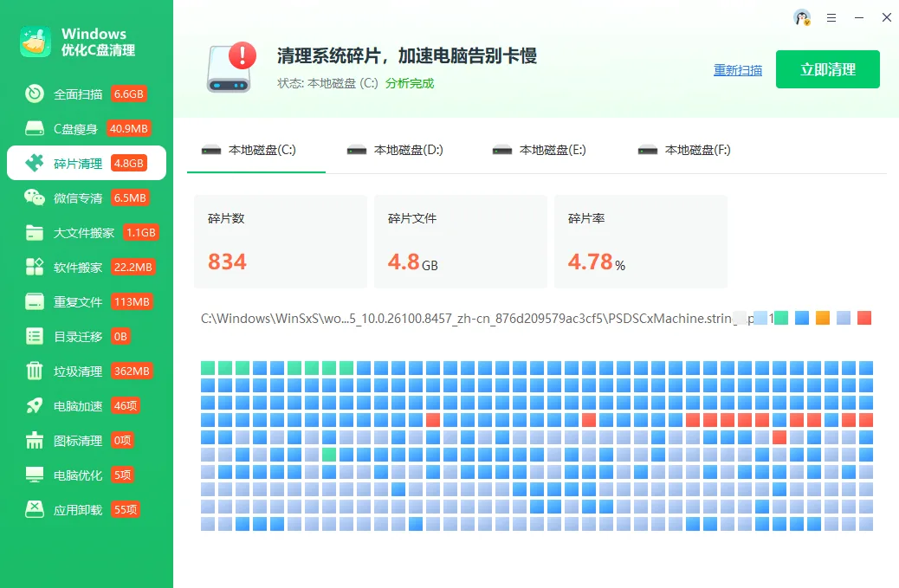Click the 40.9MB badge on C盘瘦身
This screenshot has width=899, height=588.
point(129,128)
